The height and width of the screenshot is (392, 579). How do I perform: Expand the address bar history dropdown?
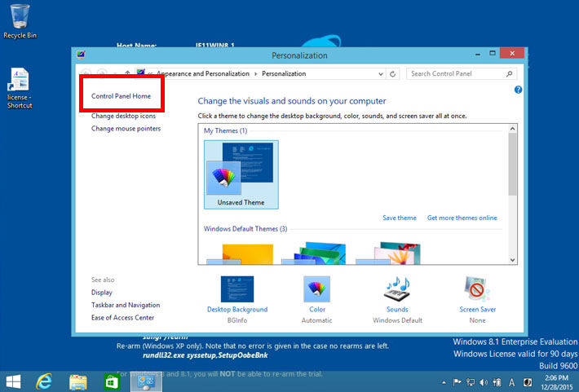(x=380, y=73)
